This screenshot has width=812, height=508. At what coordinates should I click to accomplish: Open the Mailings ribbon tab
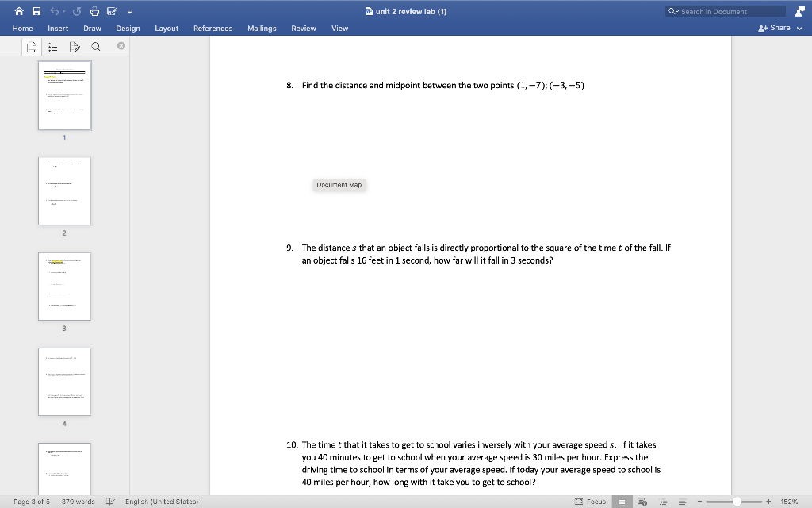click(262, 28)
